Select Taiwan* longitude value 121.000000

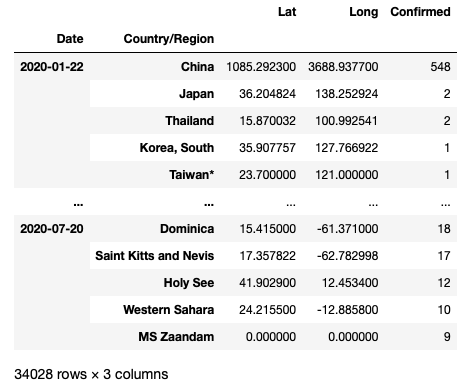pyautogui.click(x=347, y=175)
